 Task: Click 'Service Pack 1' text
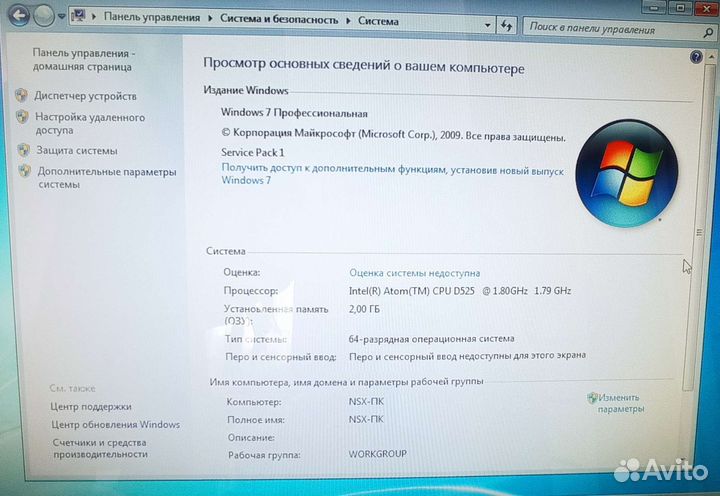(x=253, y=152)
